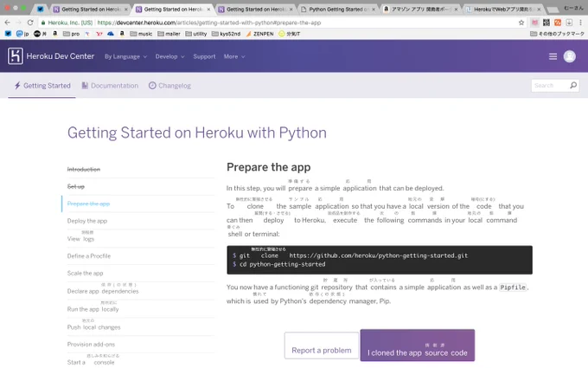The height and width of the screenshot is (368, 588).
Task: Open Provision add-ons sidebar link
Action: [x=91, y=345]
